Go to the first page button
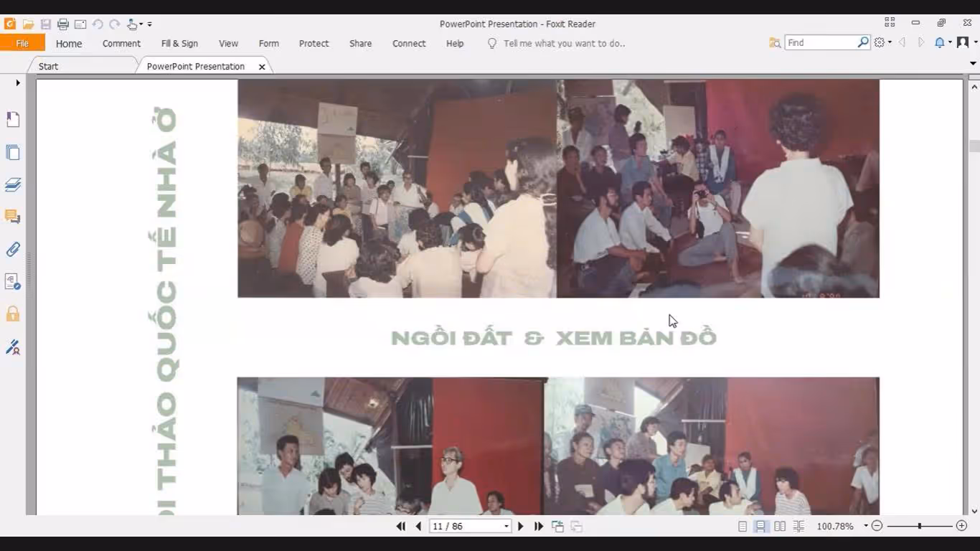The width and height of the screenshot is (980, 551). click(x=401, y=527)
